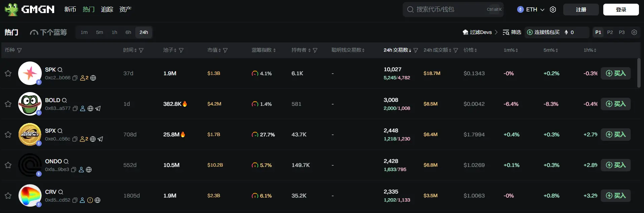This screenshot has height=213, width=644.
Task: Star the SPK token as favorite
Action: click(x=8, y=73)
